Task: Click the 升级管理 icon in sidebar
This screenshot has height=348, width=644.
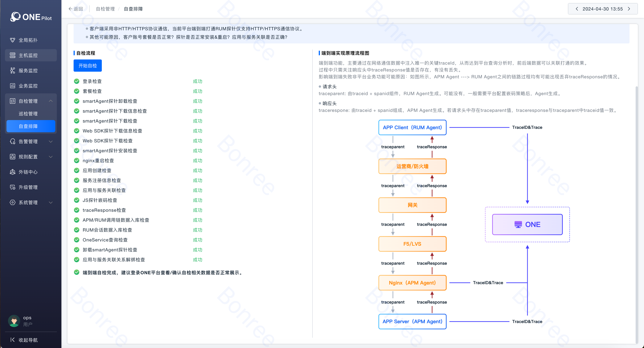Action: pos(13,187)
